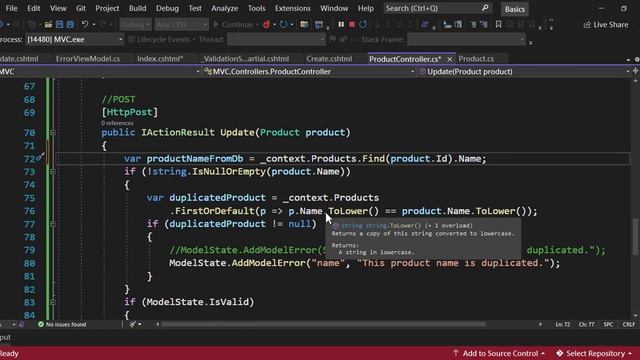
Task: Click the Live Share icon
Action: (x=587, y=25)
